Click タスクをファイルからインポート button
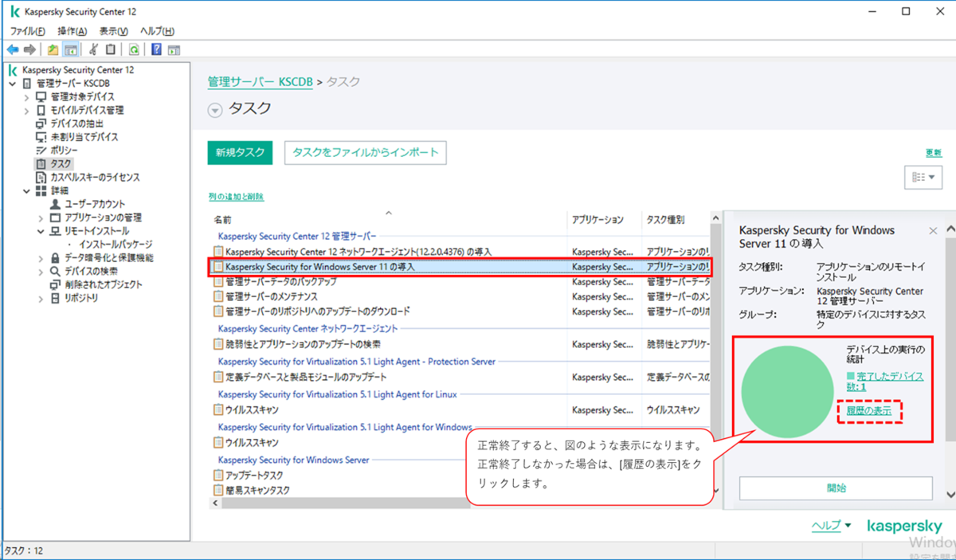The image size is (956, 560). pyautogui.click(x=366, y=153)
